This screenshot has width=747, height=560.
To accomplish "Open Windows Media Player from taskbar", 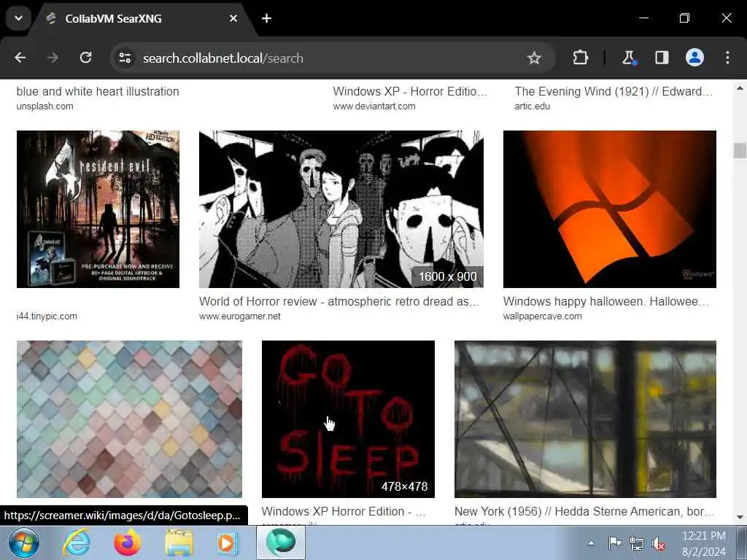I will point(227,542).
